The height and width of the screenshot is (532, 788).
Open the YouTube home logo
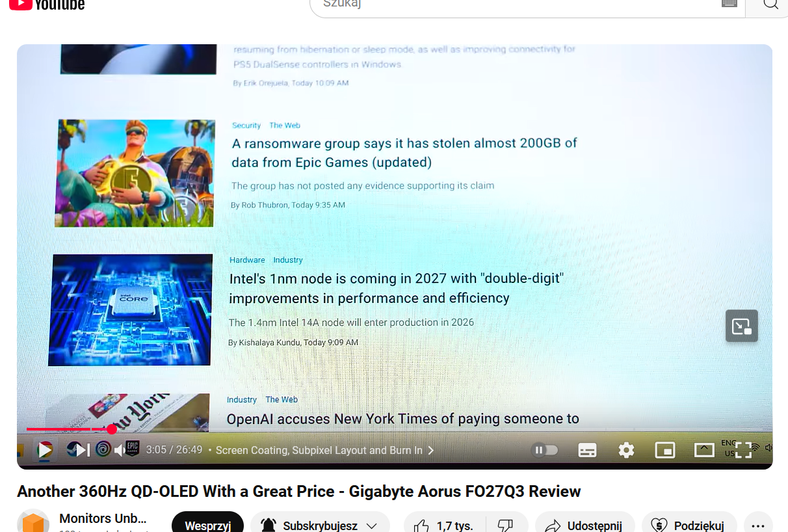[x=47, y=5]
